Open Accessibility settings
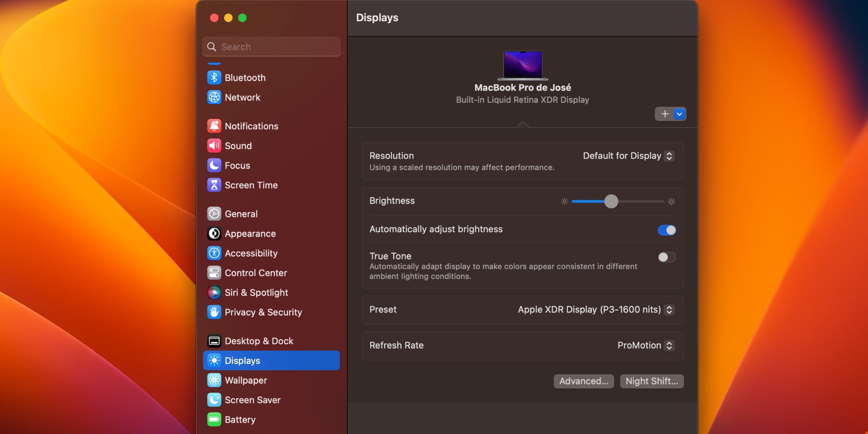This screenshot has height=434, width=868. click(251, 253)
